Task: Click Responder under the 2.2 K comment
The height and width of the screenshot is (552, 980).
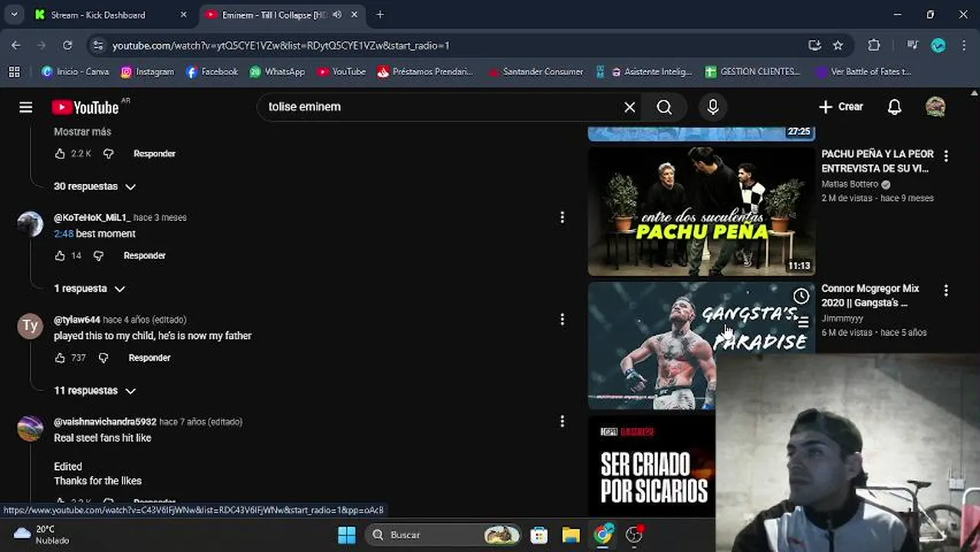Action: point(154,153)
